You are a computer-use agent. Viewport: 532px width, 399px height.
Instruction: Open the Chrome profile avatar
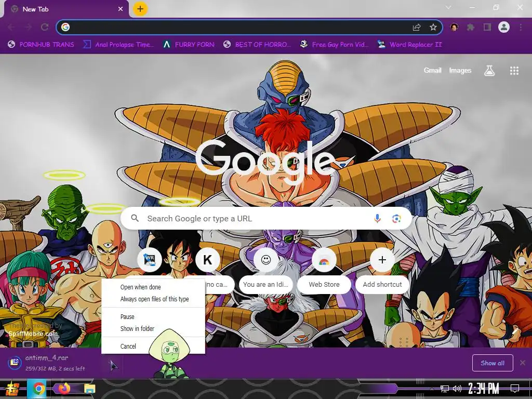pyautogui.click(x=504, y=27)
